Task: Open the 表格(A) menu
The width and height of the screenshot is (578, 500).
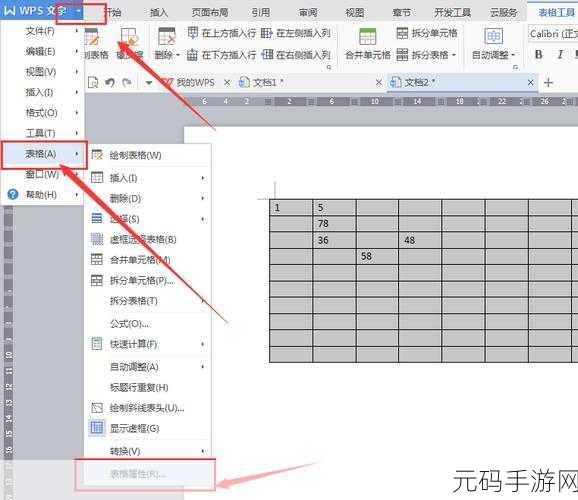Action: point(43,154)
